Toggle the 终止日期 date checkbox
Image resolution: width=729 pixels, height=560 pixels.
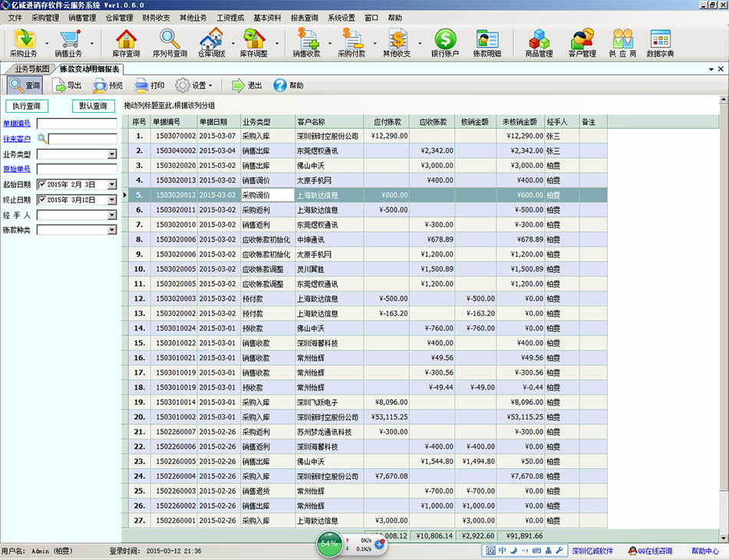pyautogui.click(x=42, y=199)
